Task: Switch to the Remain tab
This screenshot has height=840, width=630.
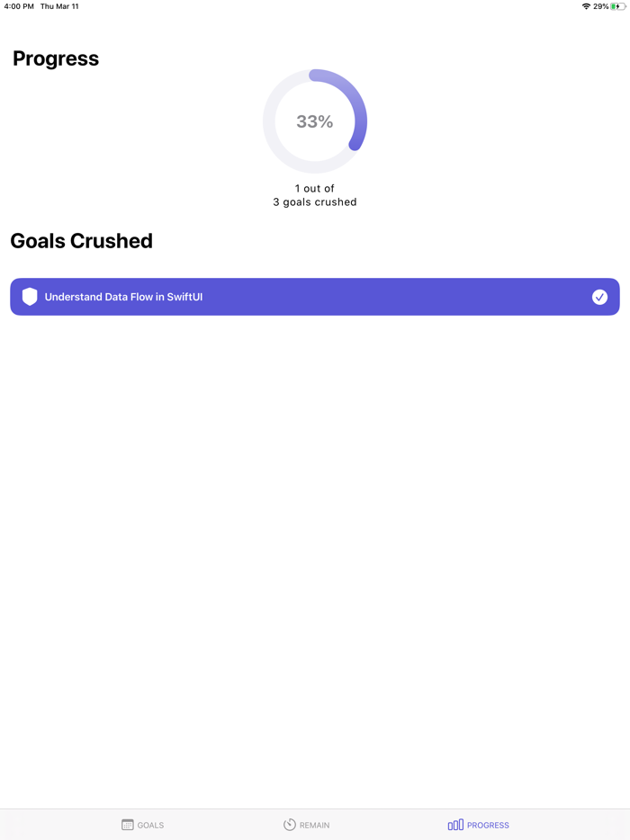Action: pyautogui.click(x=307, y=825)
